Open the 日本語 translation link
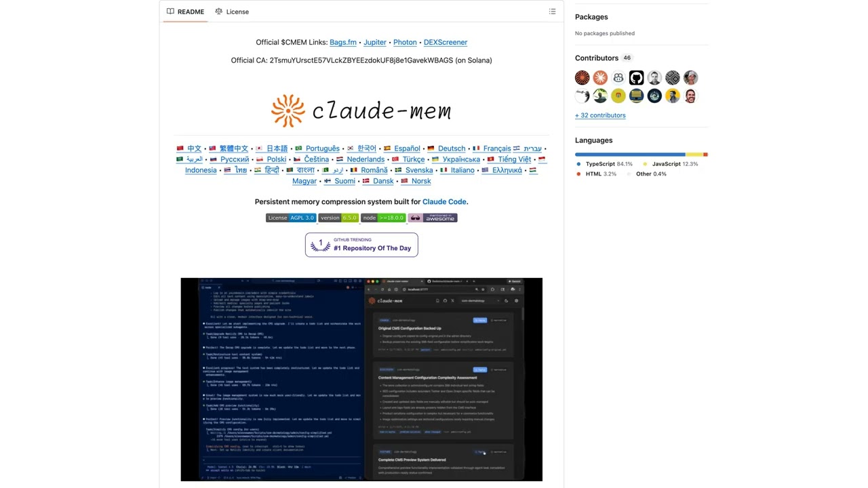Viewport: 868px width, 488px height. tap(271, 148)
